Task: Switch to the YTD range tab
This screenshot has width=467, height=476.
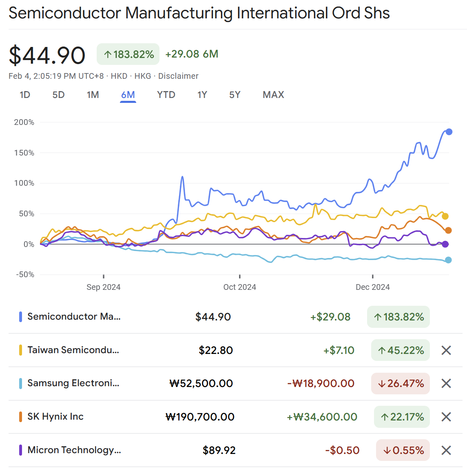Action: click(x=166, y=95)
